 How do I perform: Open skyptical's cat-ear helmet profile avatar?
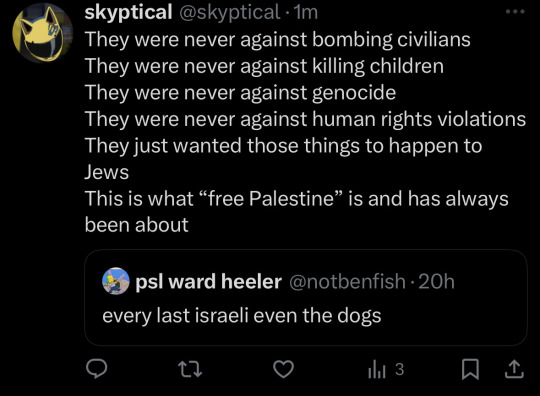tap(42, 33)
